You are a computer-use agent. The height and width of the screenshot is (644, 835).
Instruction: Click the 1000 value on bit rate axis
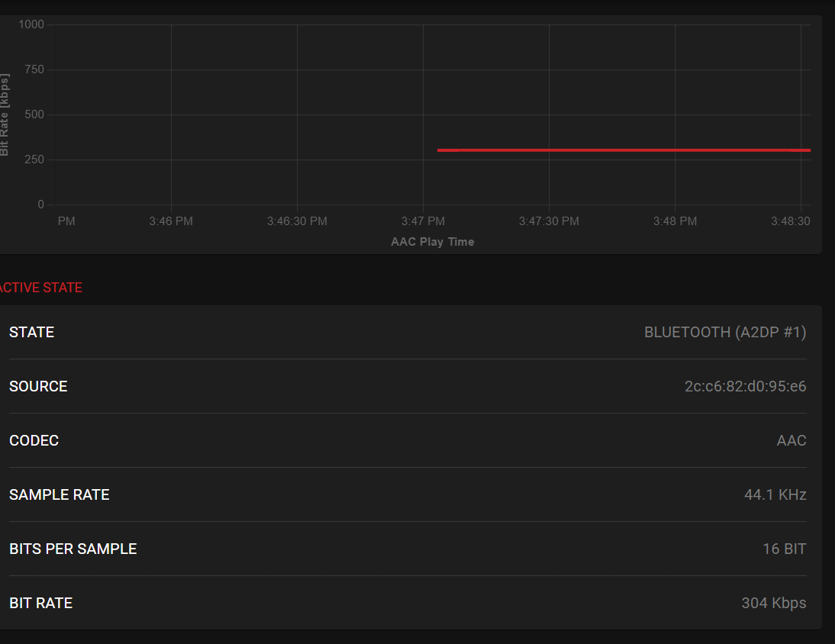32,24
